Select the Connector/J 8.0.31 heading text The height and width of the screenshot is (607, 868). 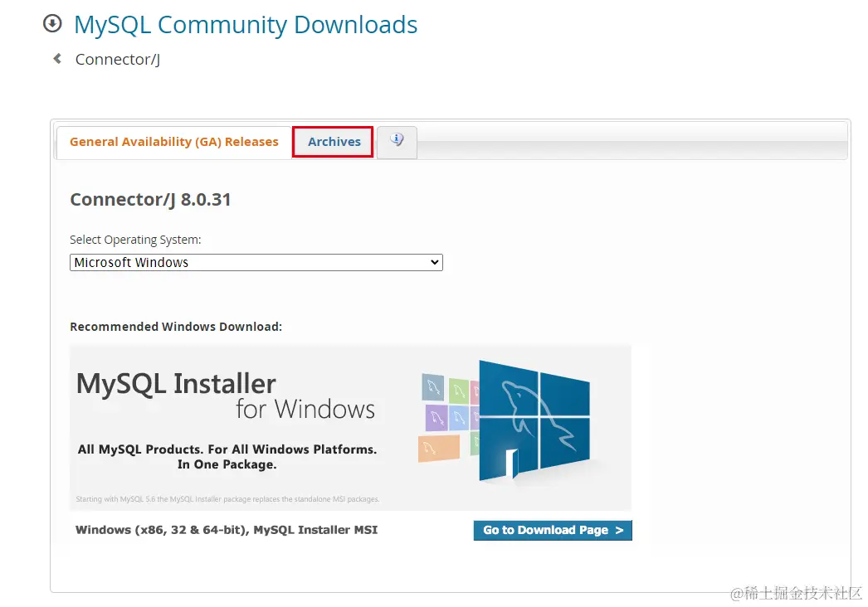(x=150, y=199)
